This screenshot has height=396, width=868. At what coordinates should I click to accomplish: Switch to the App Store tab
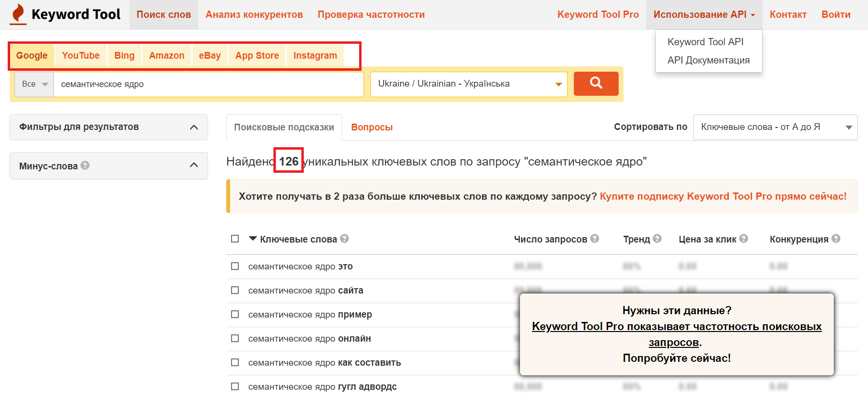257,55
